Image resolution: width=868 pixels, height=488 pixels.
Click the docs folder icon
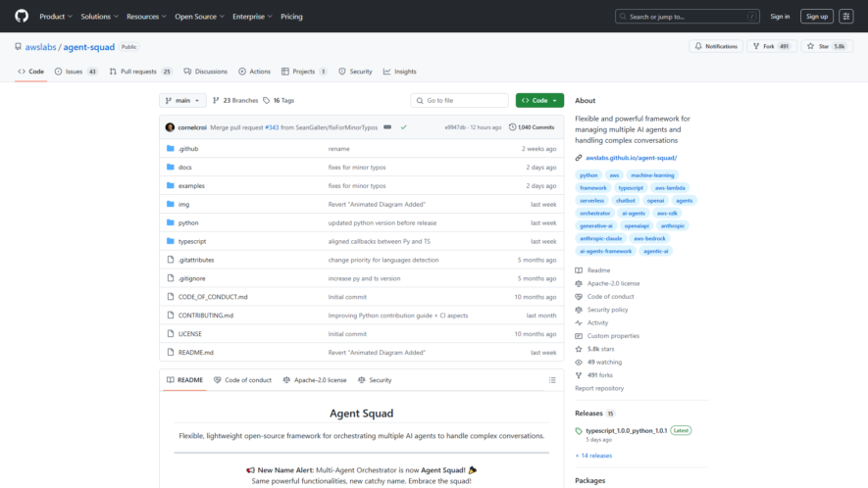point(170,168)
